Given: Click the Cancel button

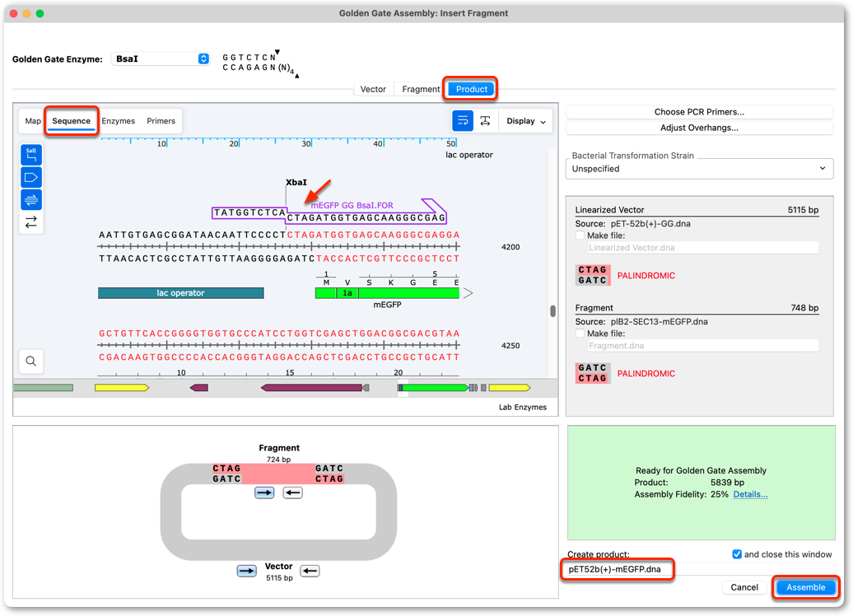Looking at the screenshot, I should (x=744, y=587).
